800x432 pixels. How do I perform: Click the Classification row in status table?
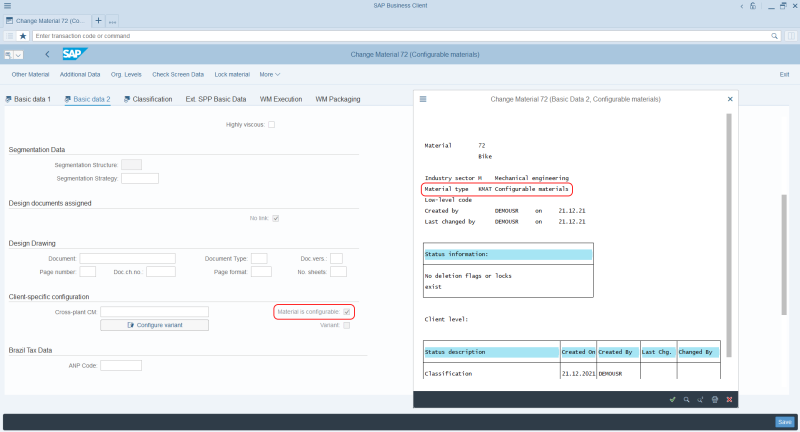[571, 373]
